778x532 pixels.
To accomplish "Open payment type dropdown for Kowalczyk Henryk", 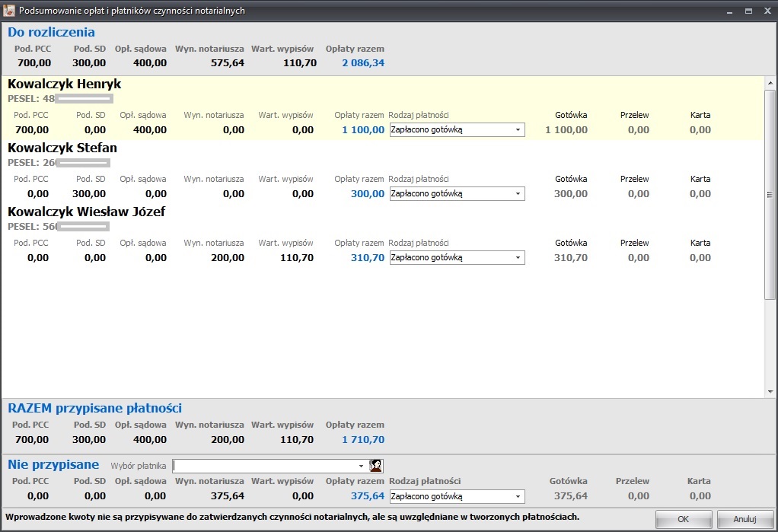I will (x=518, y=130).
